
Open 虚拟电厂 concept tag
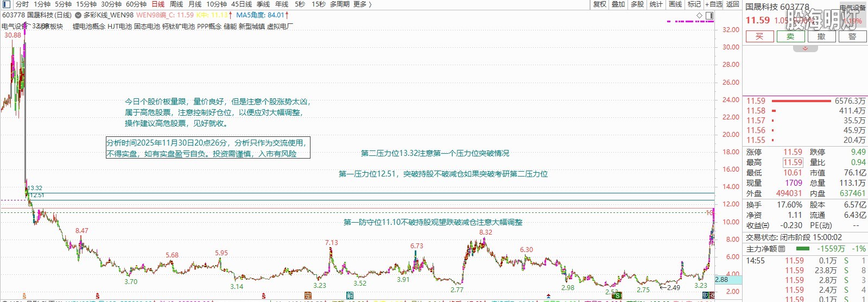point(280,26)
